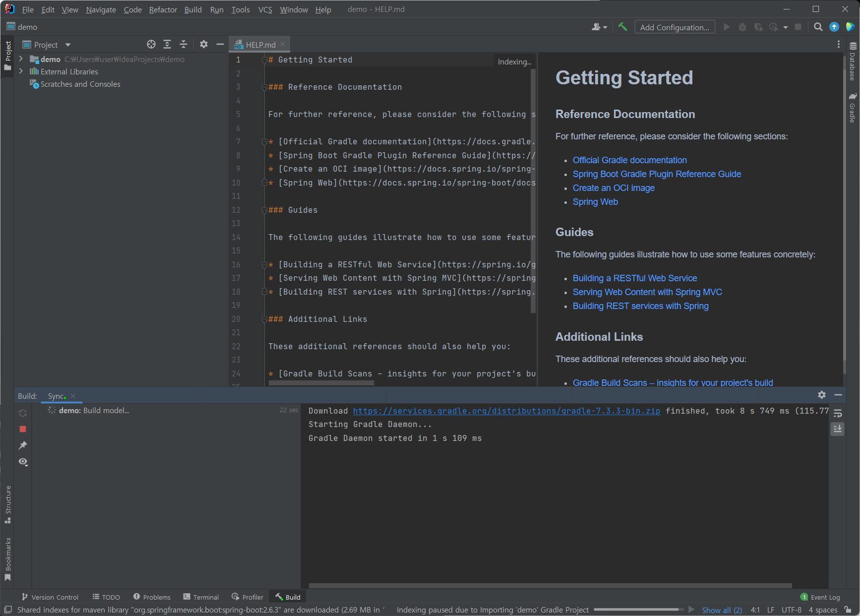Click the 4 spaces indent setting
Screen dimensions: 860x616
[822, 610]
